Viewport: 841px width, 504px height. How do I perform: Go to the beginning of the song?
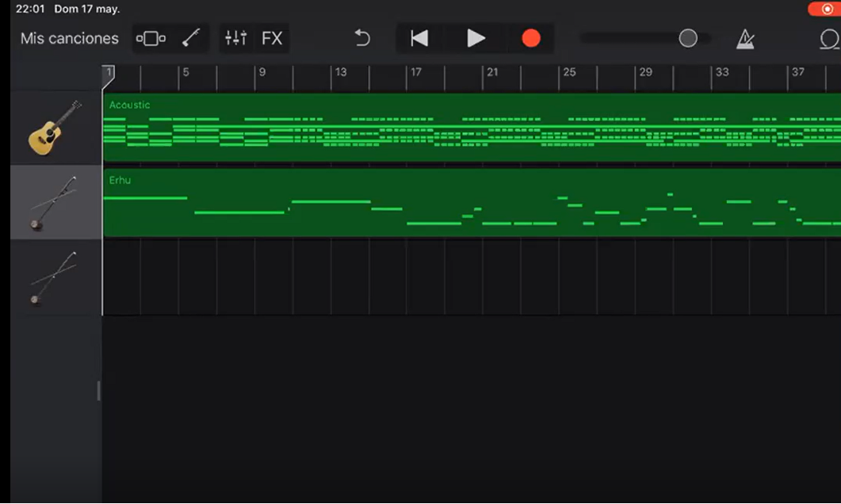pos(419,38)
